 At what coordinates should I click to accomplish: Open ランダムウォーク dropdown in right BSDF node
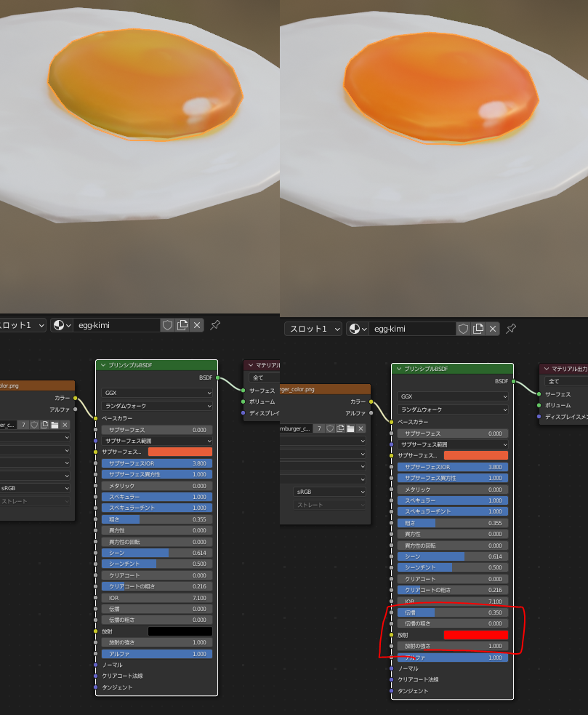[x=453, y=410]
